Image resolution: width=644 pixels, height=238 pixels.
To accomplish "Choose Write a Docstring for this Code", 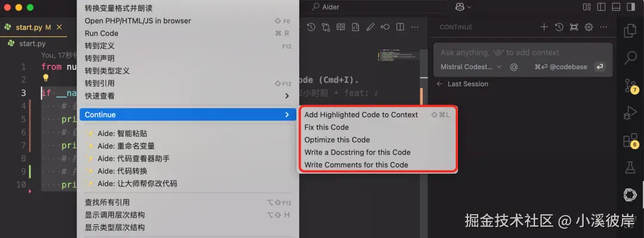I will tap(377, 153).
